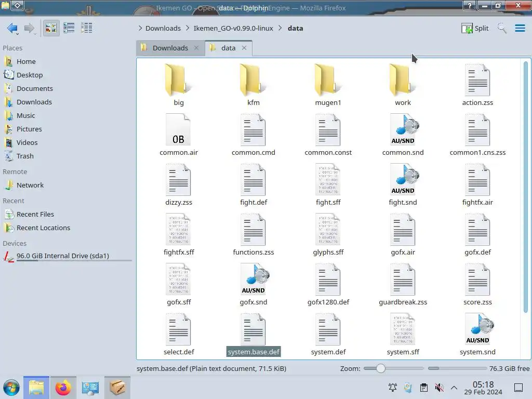Adjust the Zoom slider handle

point(381,368)
